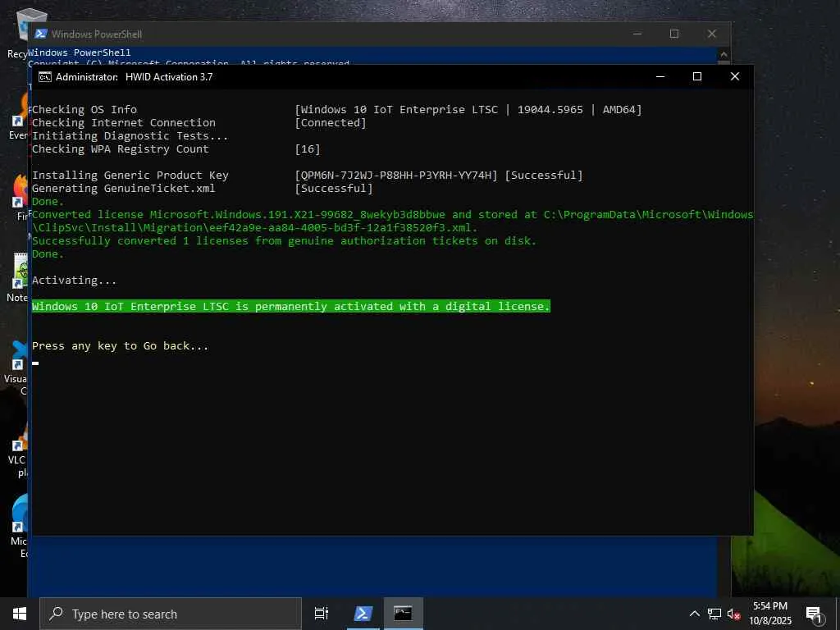Click the Windows PowerShell title bar icon

click(x=41, y=34)
